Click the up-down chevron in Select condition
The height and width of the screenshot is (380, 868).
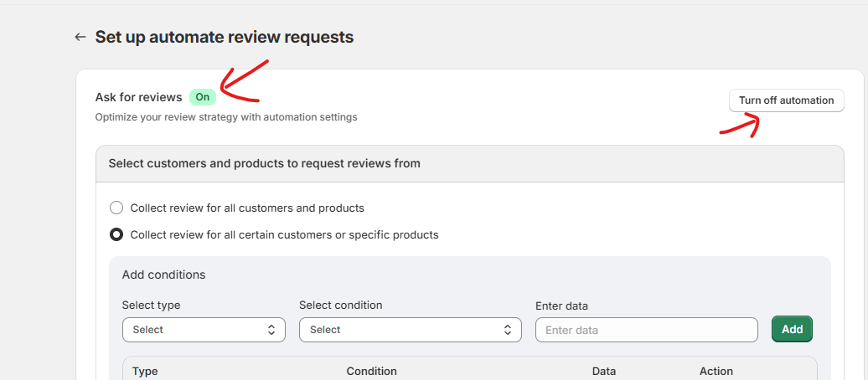click(508, 330)
